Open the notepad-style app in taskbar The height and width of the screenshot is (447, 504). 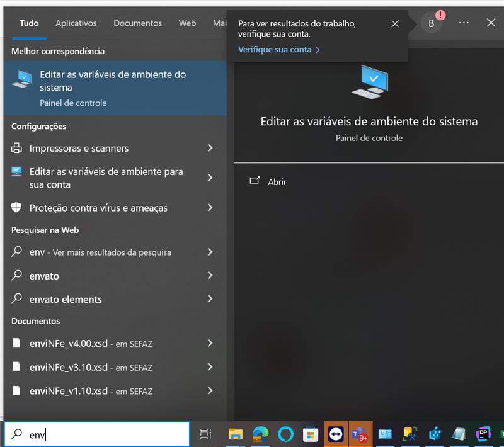[x=459, y=434]
